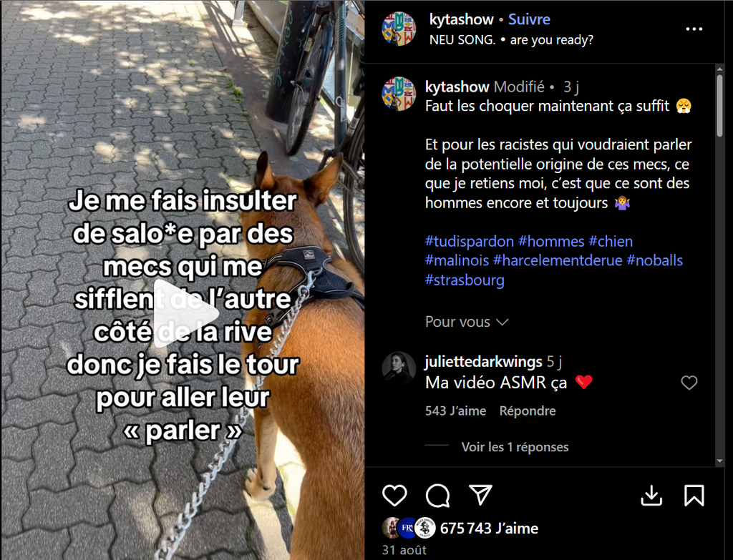Click scrollbar up arrow in comments
The width and height of the screenshot is (733, 560).
719,69
